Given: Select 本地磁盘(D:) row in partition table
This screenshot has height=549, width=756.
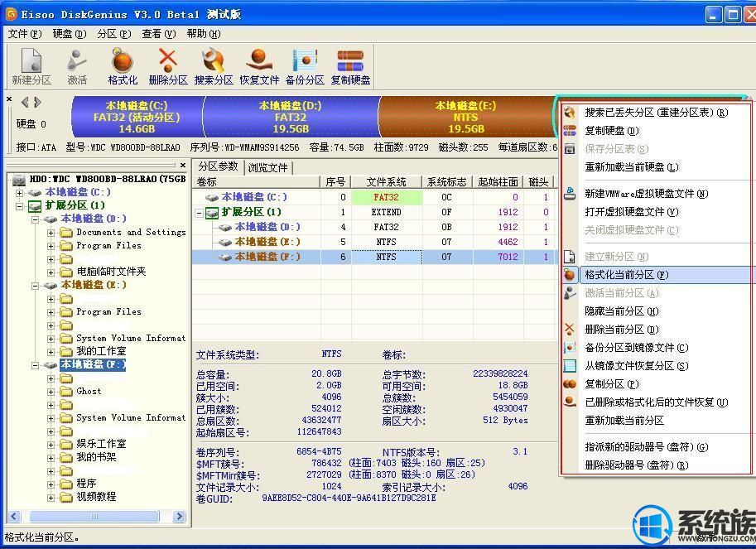Looking at the screenshot, I should coord(374,227).
